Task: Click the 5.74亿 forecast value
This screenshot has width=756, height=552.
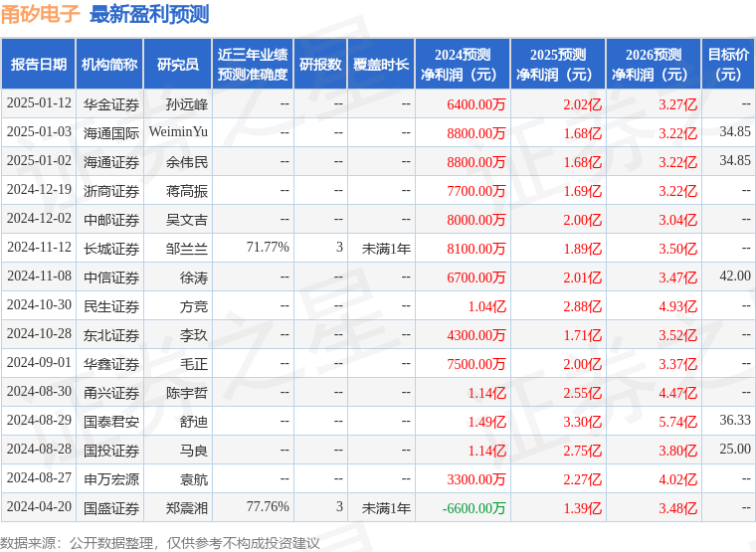Action: coord(677,422)
